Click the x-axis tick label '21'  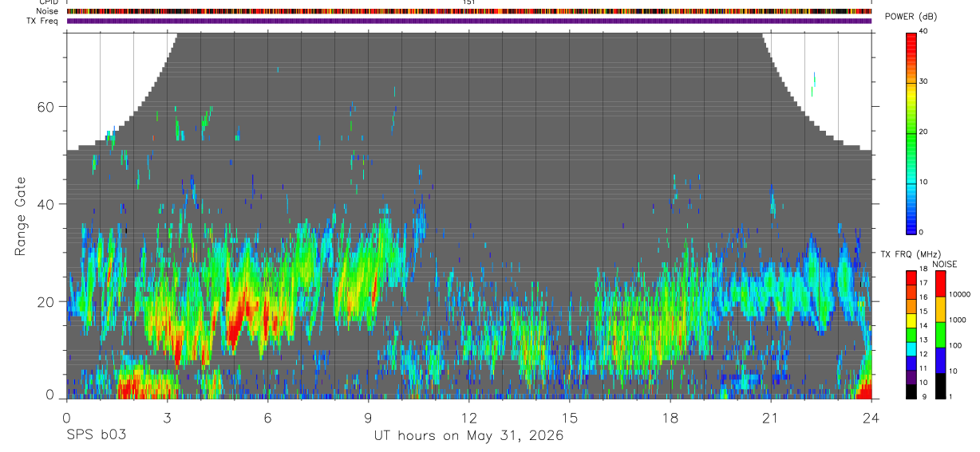(x=771, y=417)
